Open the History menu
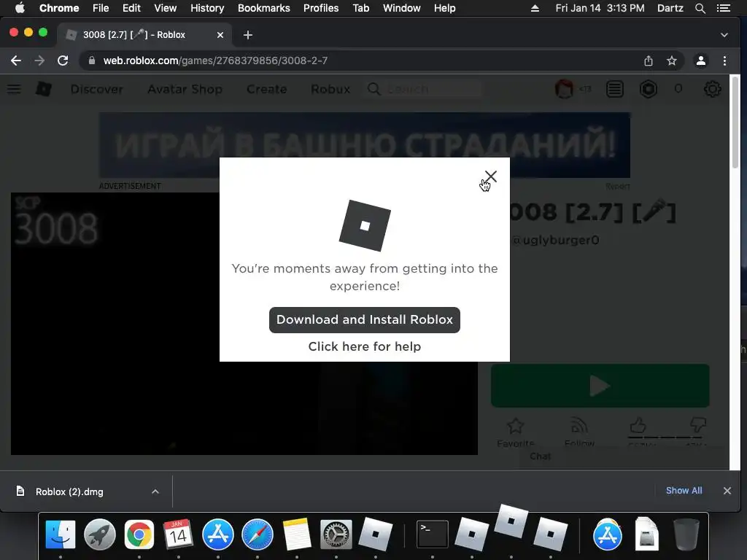This screenshot has height=560, width=747. tap(207, 8)
